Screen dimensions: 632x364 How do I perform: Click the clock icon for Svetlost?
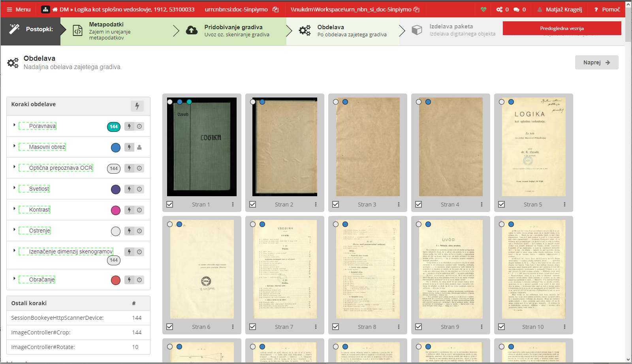139,189
